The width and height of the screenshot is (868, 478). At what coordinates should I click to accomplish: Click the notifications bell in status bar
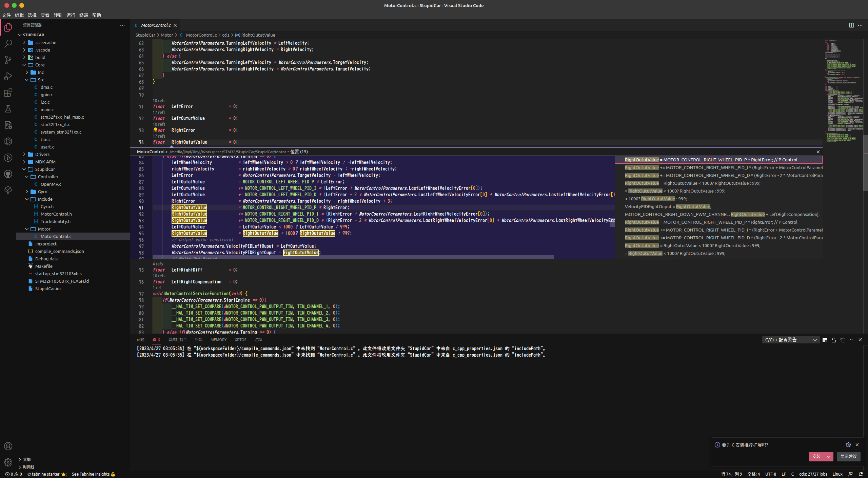click(861, 474)
